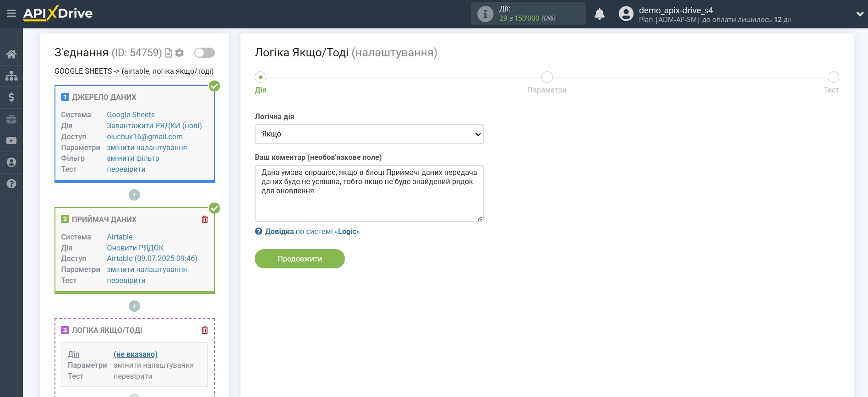
Task: Open the help question icon in sidebar
Action: pos(11,184)
